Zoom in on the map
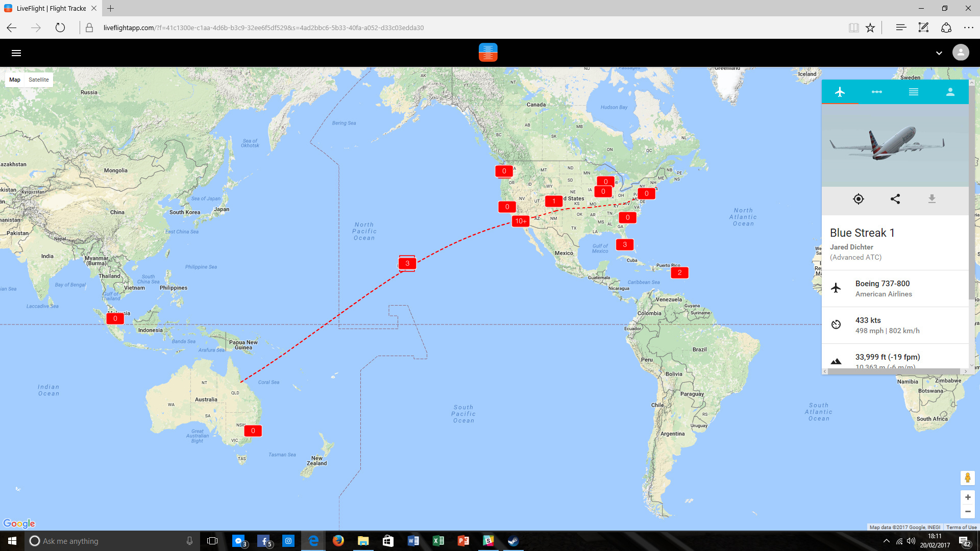Image resolution: width=980 pixels, height=551 pixels. [x=967, y=497]
